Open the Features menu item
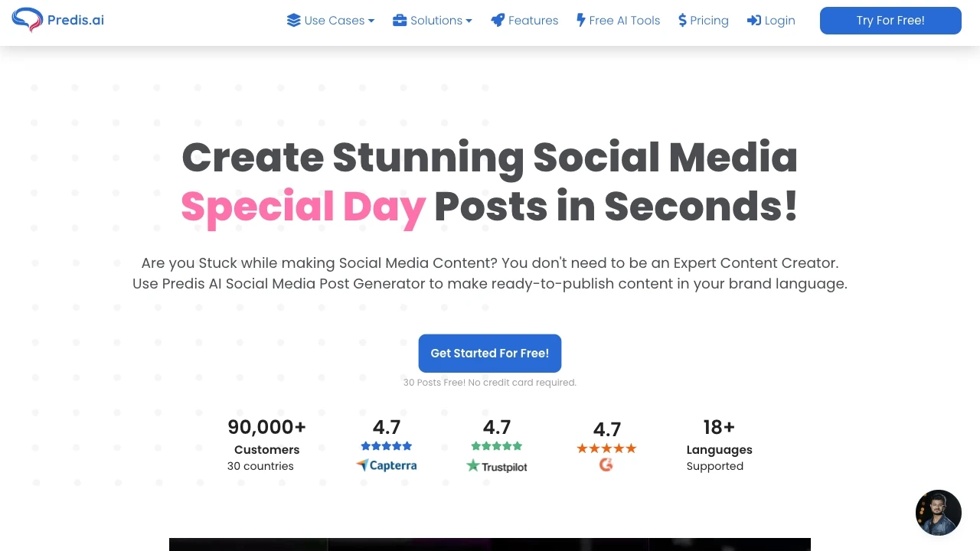The width and height of the screenshot is (980, 551). coord(533,21)
